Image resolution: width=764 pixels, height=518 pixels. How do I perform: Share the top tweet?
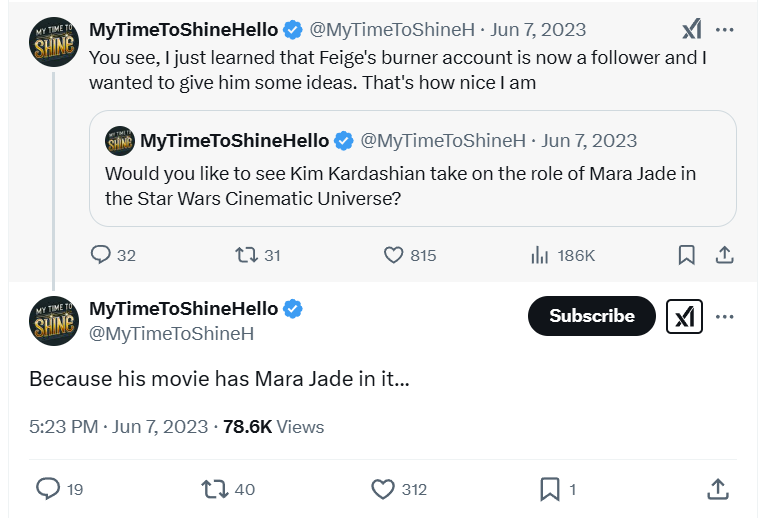[x=724, y=255]
